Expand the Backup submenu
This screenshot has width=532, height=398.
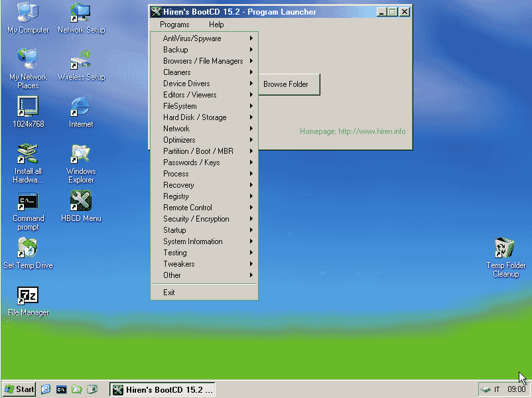(x=204, y=50)
